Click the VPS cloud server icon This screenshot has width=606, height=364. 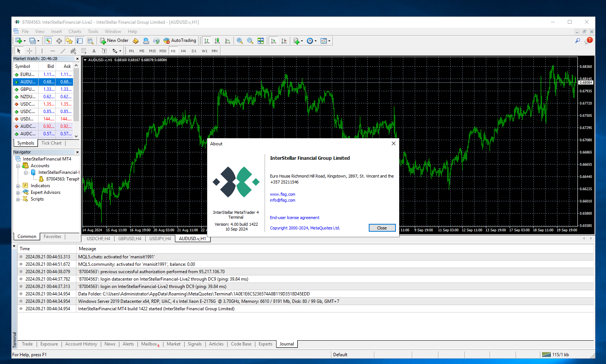[146, 41]
